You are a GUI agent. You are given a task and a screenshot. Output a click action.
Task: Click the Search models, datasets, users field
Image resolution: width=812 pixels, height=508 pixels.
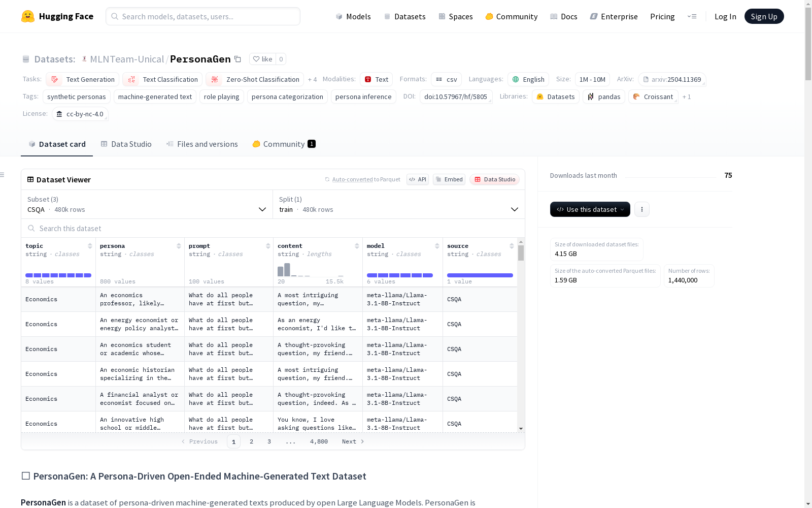(203, 16)
